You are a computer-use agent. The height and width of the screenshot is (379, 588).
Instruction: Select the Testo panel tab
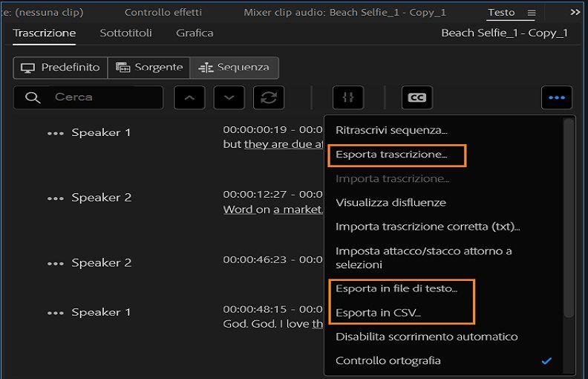click(501, 13)
